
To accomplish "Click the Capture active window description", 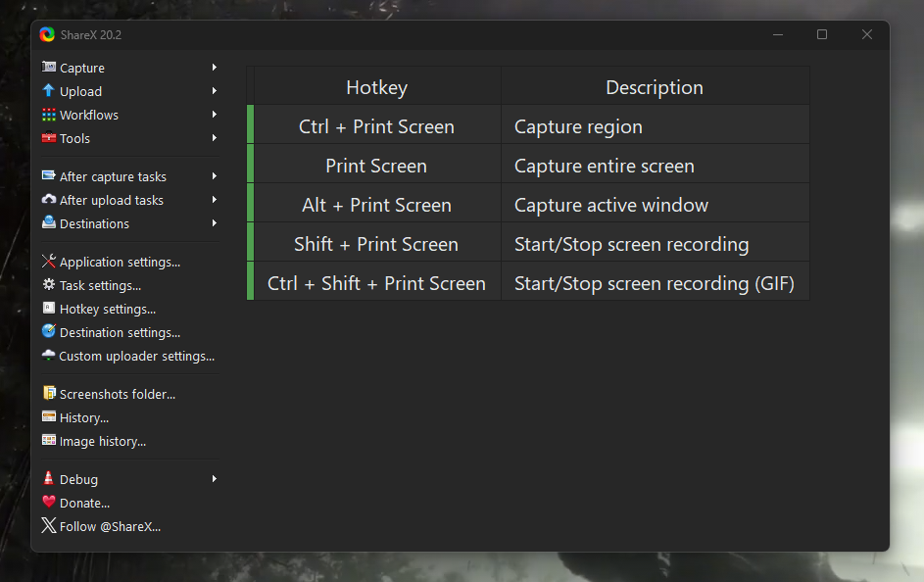I will [656, 205].
